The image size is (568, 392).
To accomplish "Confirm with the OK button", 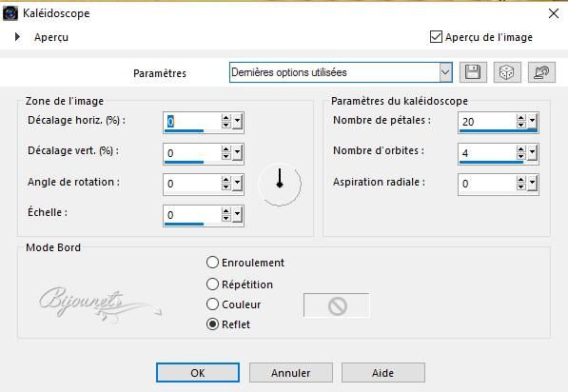I will click(x=198, y=373).
